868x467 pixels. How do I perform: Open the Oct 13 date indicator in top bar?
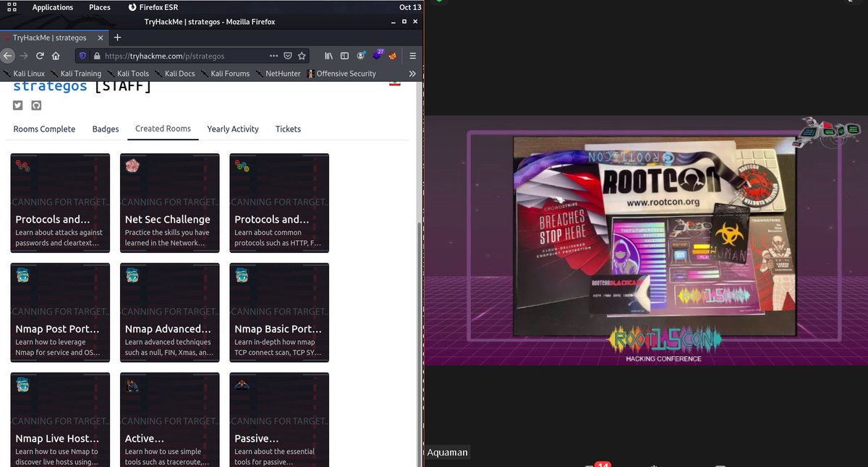pyautogui.click(x=410, y=7)
